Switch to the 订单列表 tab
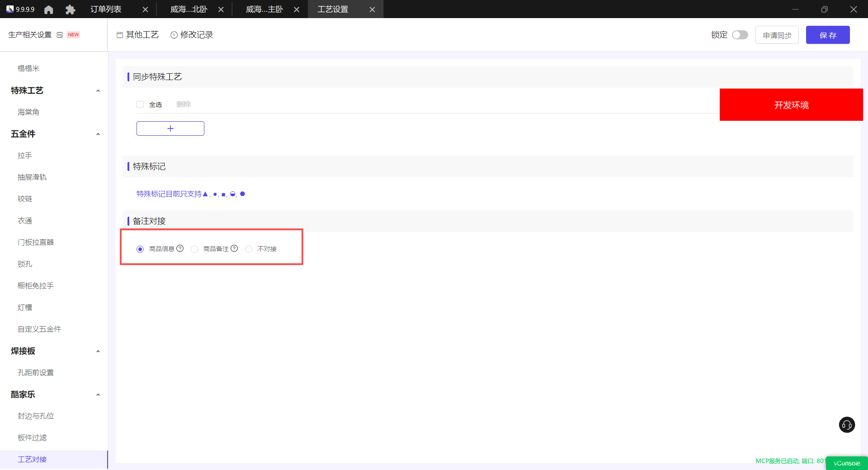 (x=106, y=9)
